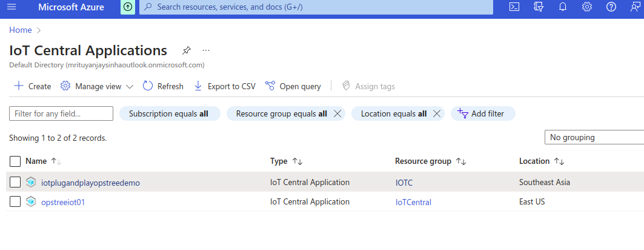
Task: Open the portal settings gear
Action: 586,7
